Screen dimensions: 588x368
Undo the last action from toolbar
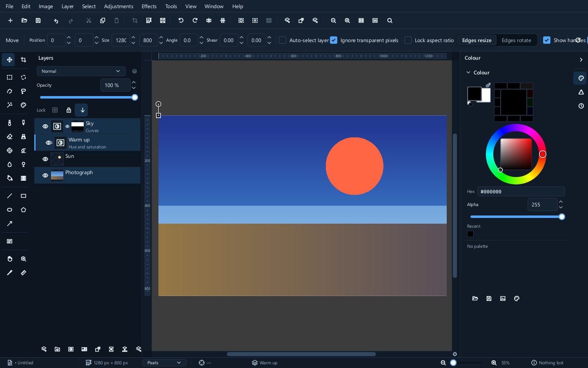[56, 20]
